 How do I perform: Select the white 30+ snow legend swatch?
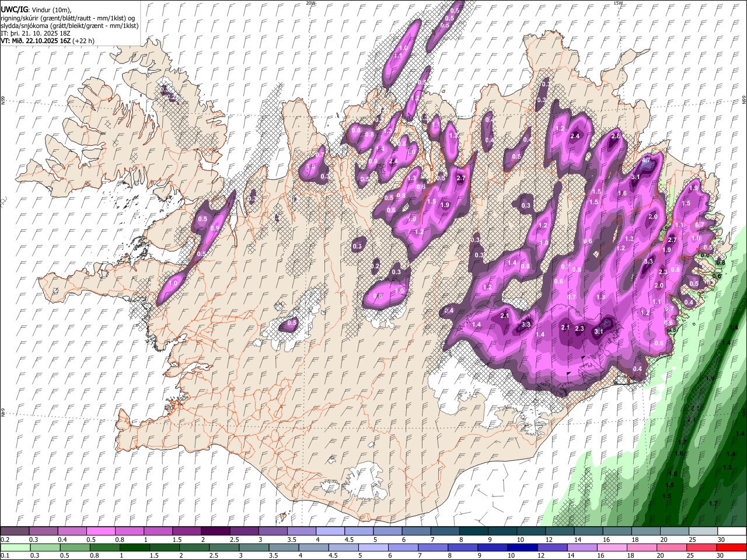(731, 531)
